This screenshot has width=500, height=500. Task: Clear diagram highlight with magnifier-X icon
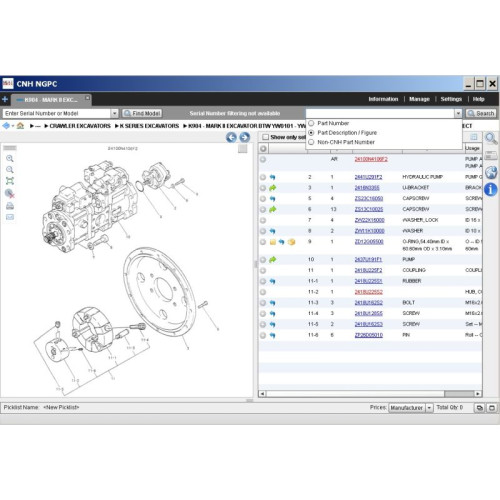(10, 193)
